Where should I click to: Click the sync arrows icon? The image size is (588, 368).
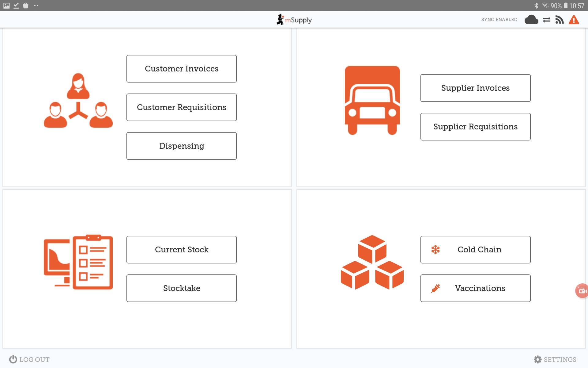[x=546, y=20]
